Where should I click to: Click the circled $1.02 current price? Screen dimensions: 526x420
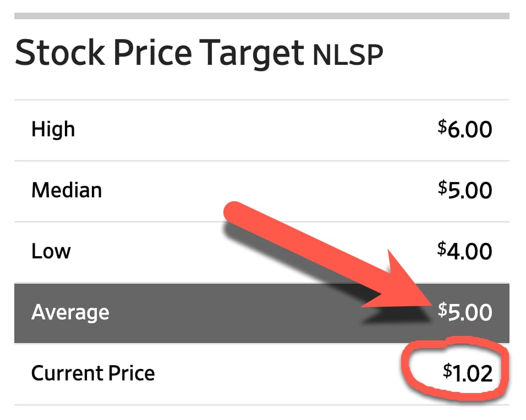tap(468, 374)
